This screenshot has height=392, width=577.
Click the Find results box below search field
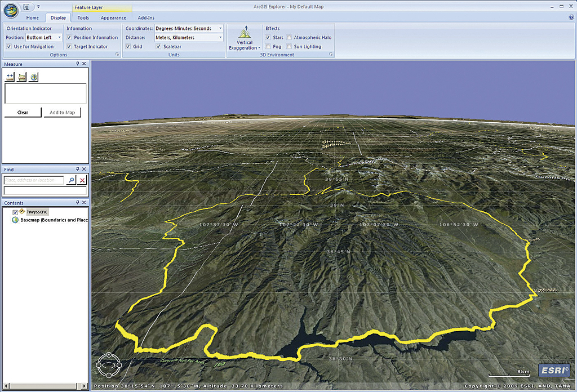pos(45,190)
